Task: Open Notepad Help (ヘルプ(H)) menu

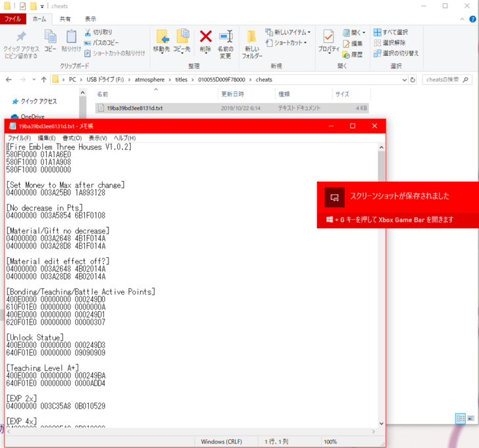Action: pos(124,138)
